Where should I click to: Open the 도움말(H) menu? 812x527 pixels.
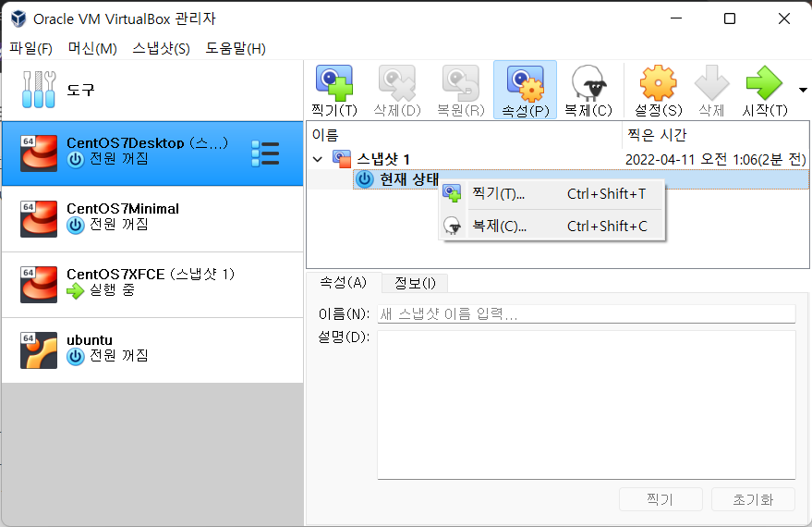[236, 49]
